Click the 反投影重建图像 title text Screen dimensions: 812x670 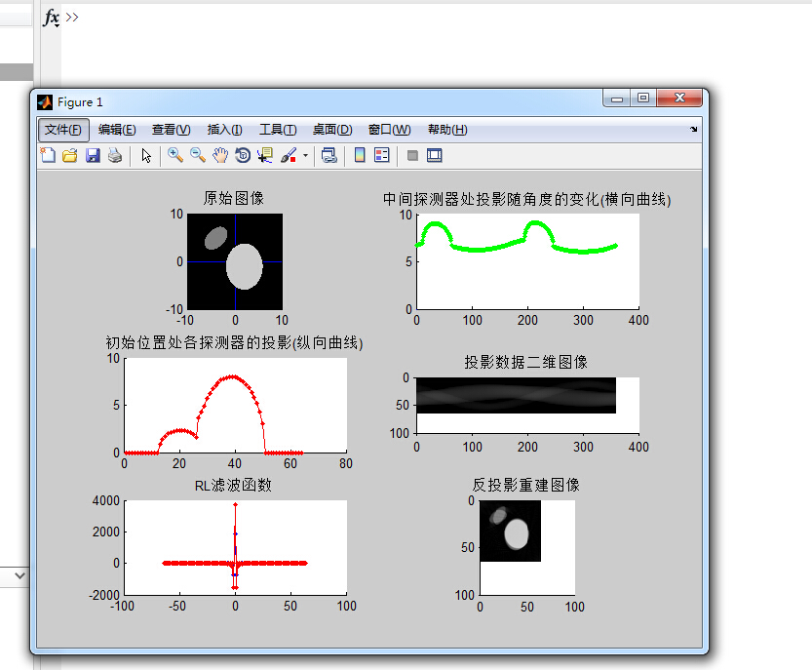tap(525, 485)
